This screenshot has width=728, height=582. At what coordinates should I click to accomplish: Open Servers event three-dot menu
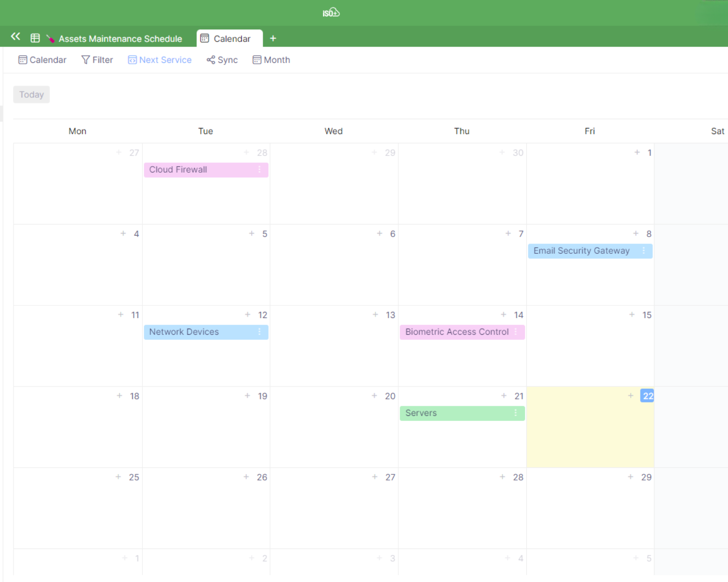pos(516,413)
